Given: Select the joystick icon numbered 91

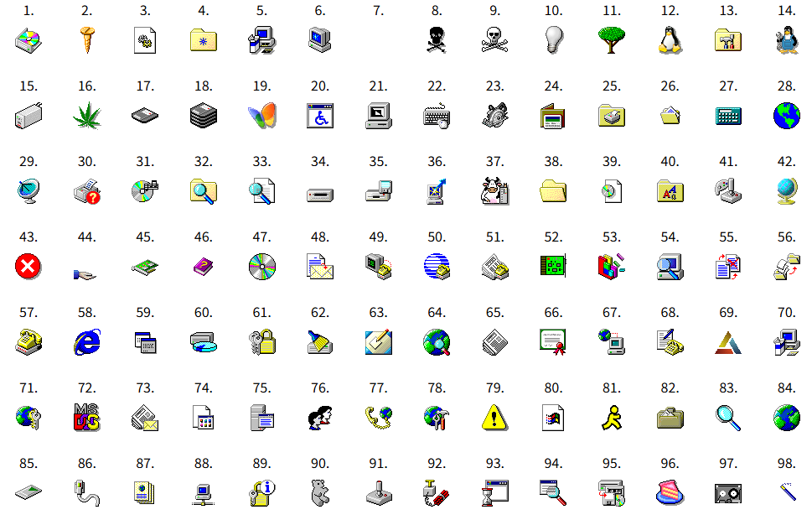Looking at the screenshot, I should tap(379, 492).
